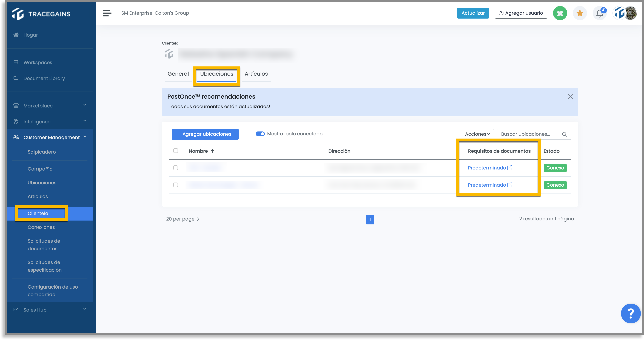Switch to the General tab

(x=178, y=74)
